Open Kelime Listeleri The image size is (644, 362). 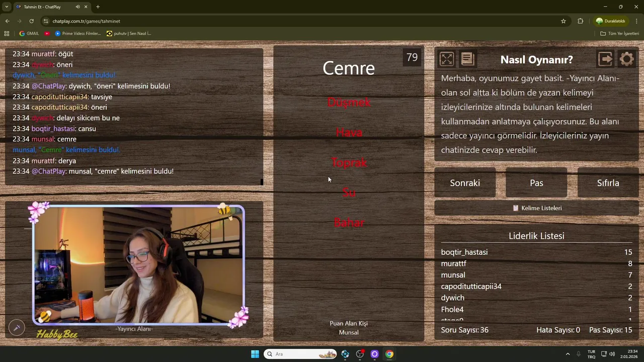click(x=536, y=208)
